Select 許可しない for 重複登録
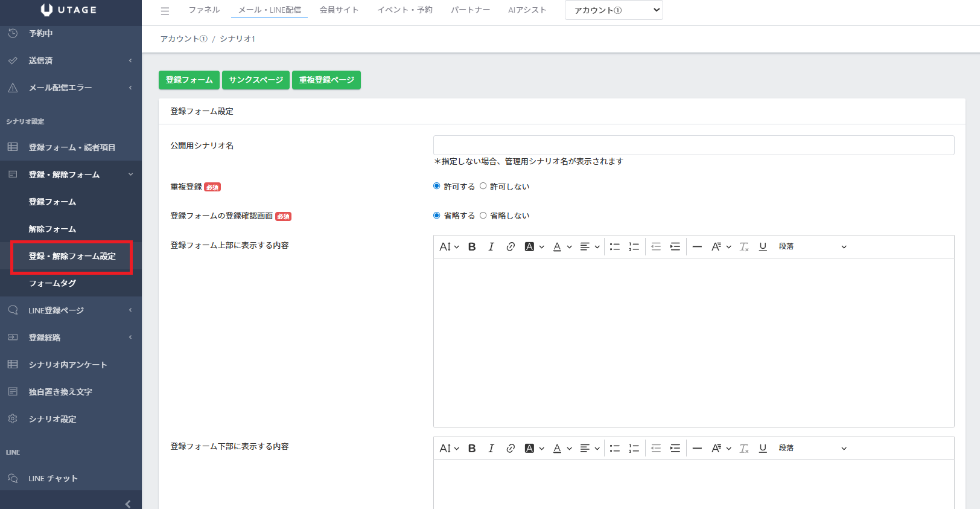This screenshot has width=980, height=509. pyautogui.click(x=483, y=186)
